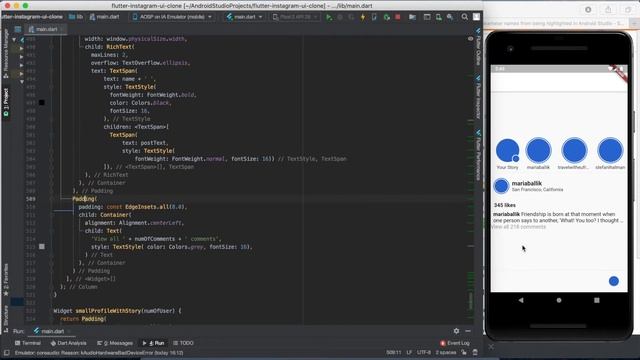The height and width of the screenshot is (360, 640).
Task: Open Search Everywhere magnifier icon
Action: (464, 17)
